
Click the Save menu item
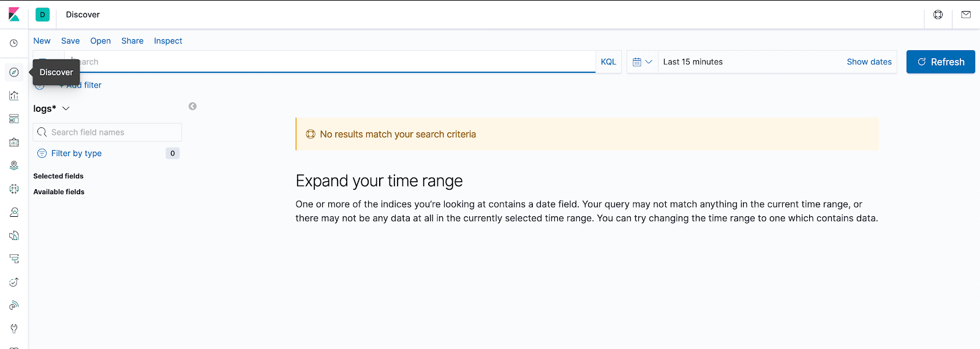tap(70, 41)
